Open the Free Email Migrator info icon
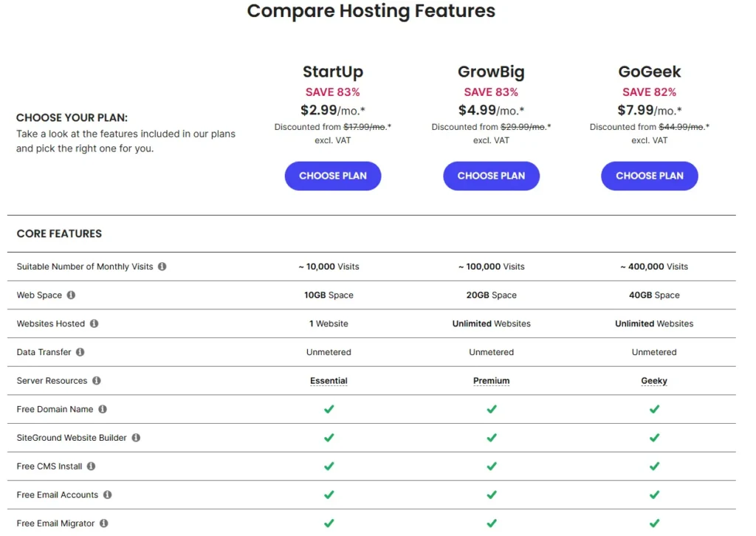756x536 pixels. click(x=103, y=523)
